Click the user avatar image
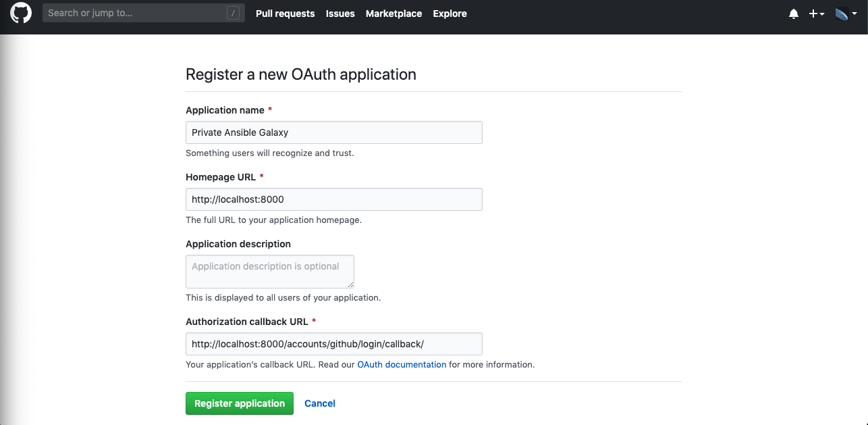Screen dimensions: 868x425 [x=842, y=14]
